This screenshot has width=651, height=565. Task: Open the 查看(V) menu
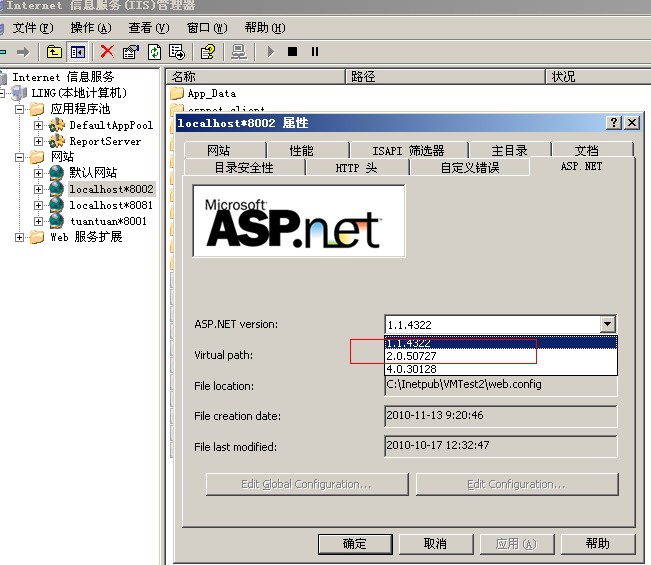coord(149,28)
